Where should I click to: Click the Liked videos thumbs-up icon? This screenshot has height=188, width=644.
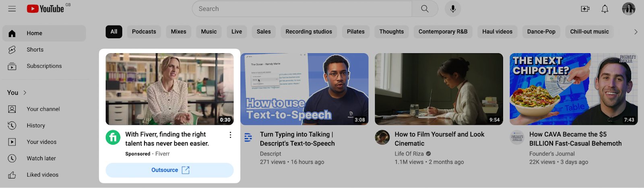12,175
